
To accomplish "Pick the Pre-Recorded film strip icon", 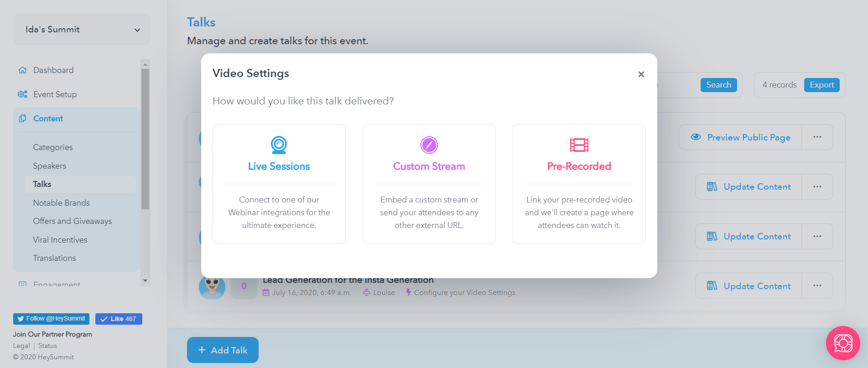I will point(579,145).
